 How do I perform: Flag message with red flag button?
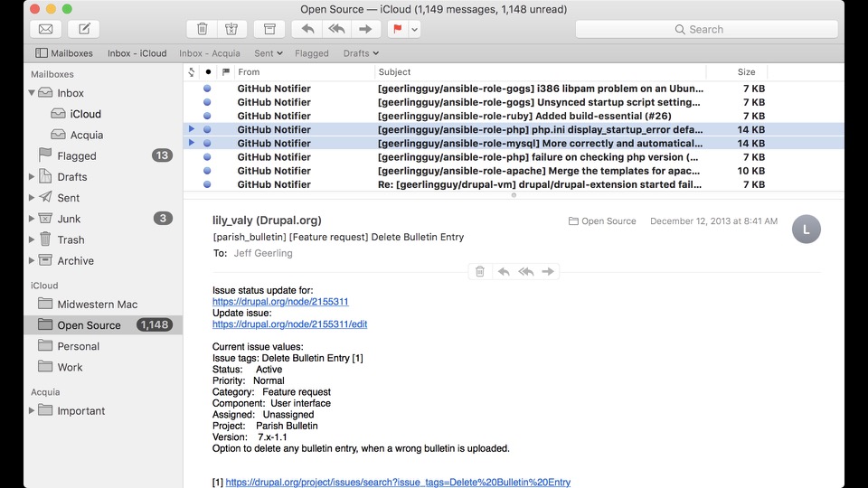[x=398, y=29]
